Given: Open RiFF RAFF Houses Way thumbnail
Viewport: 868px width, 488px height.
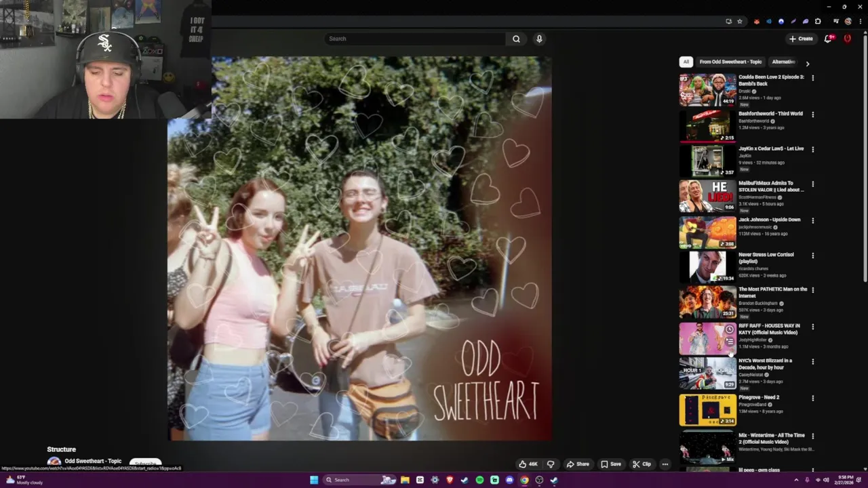Looking at the screenshot, I should 707,338.
